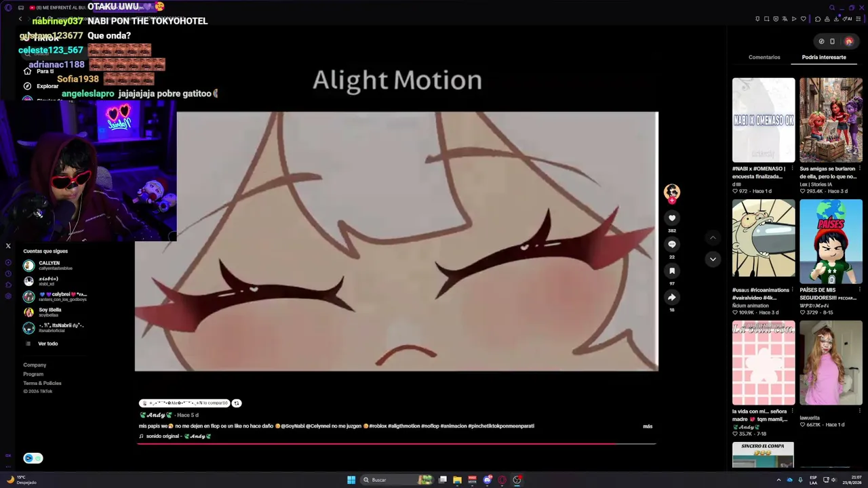The width and height of the screenshot is (868, 488).
Task: Click the #roblox hashtag in description
Action: [378, 426]
